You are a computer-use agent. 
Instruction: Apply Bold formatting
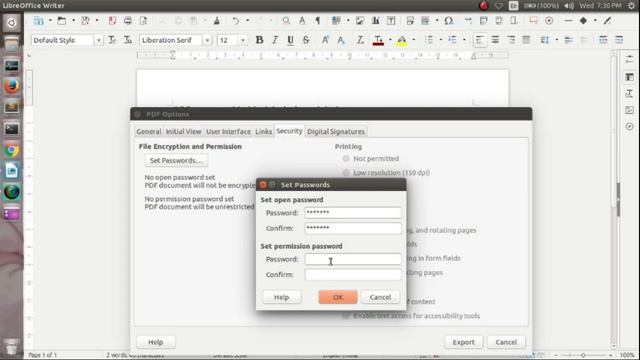click(259, 40)
